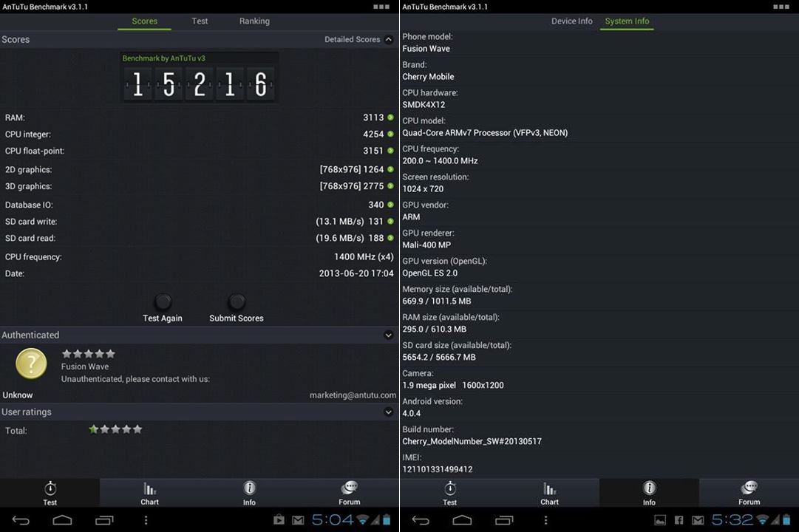Switch to the Scores tab
The width and height of the screenshot is (799, 532).
(145, 21)
